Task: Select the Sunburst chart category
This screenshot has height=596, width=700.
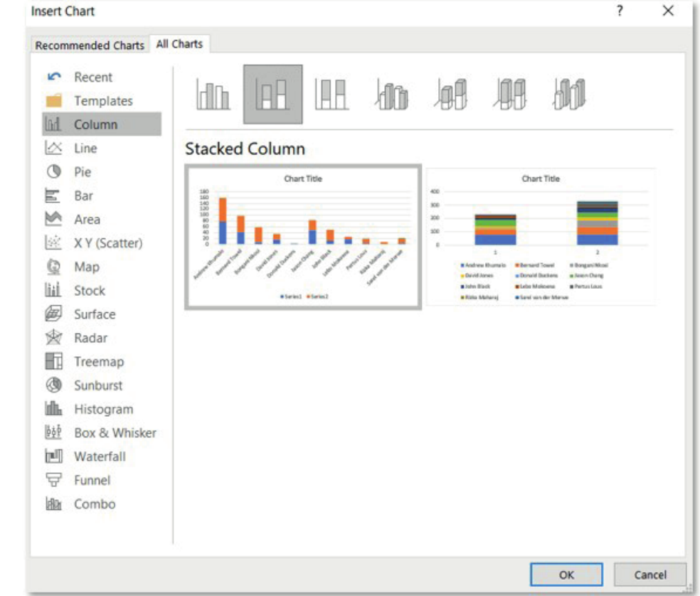Action: 102,385
